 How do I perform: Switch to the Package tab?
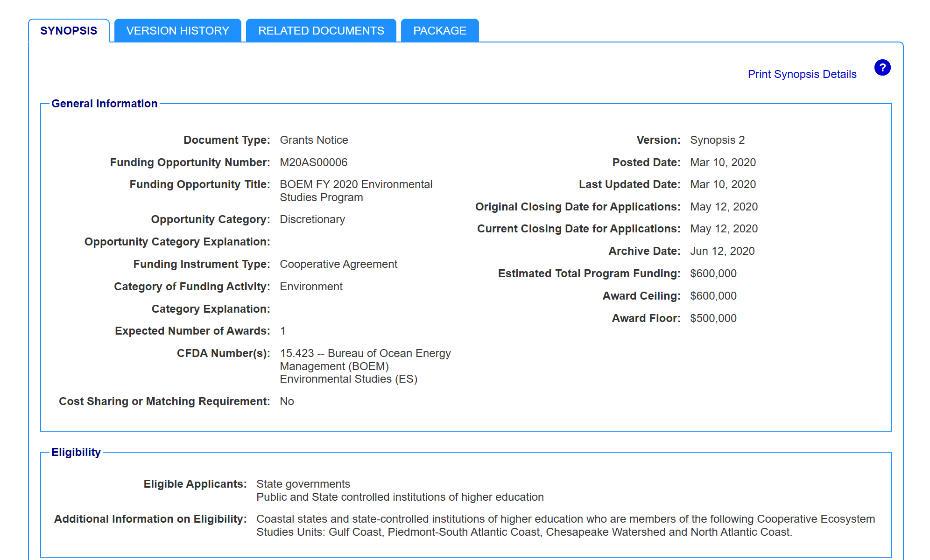440,31
